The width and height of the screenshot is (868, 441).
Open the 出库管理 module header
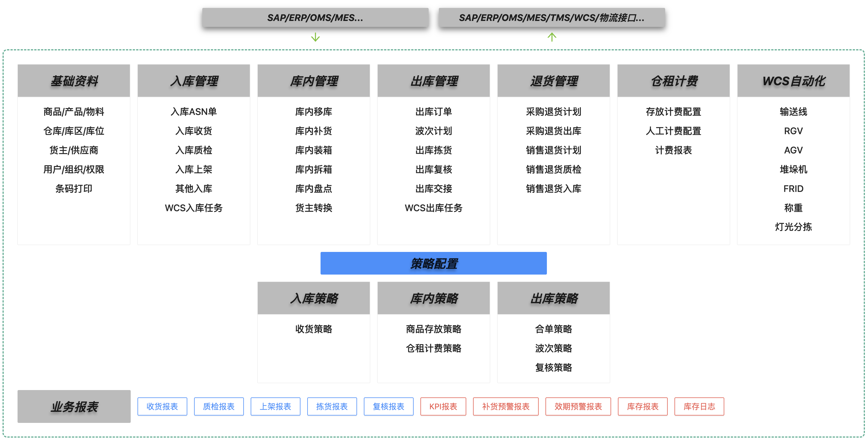[434, 81]
